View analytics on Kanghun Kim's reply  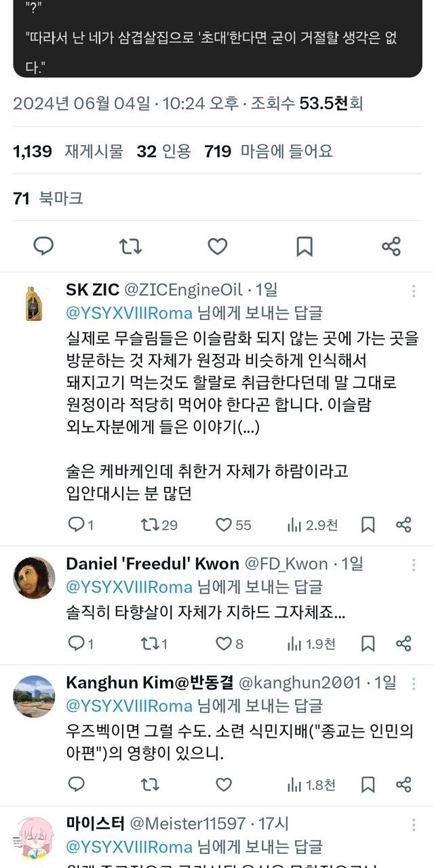pos(311,785)
